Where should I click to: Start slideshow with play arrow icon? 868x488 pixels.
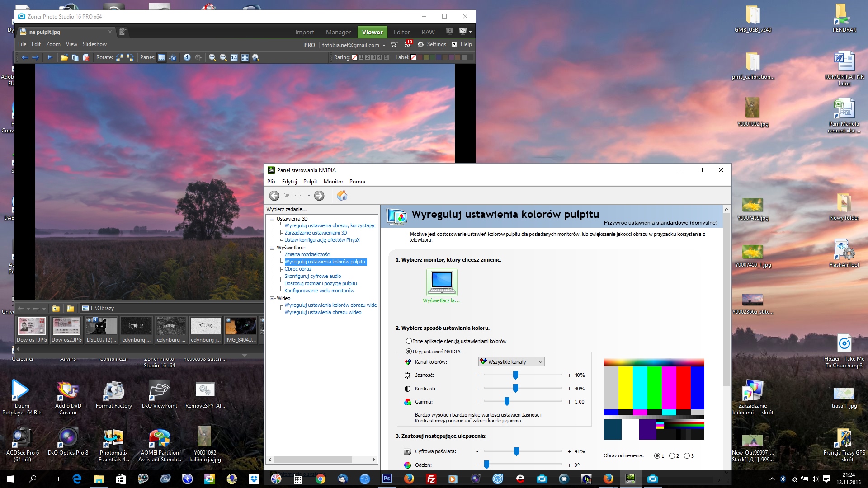[x=50, y=57]
